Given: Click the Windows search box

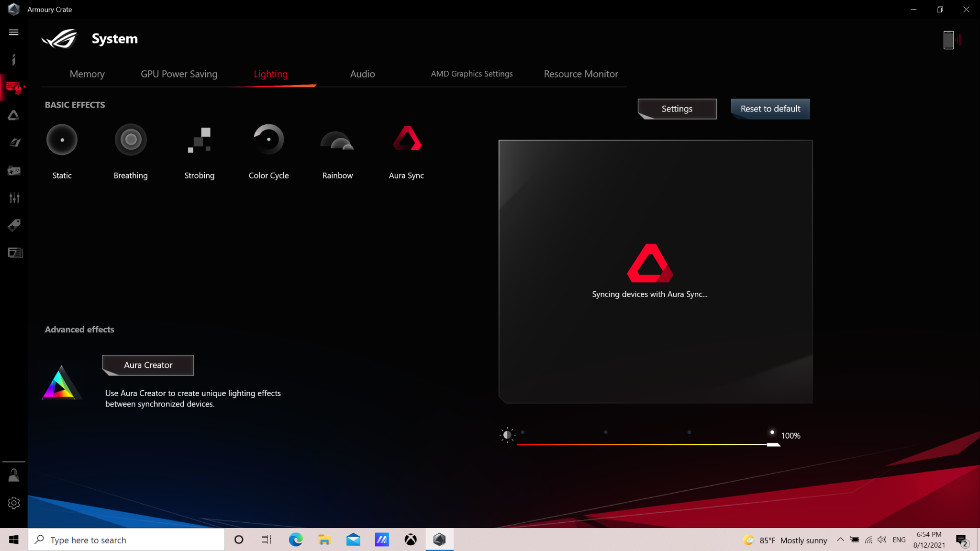Looking at the screenshot, I should click(126, 540).
